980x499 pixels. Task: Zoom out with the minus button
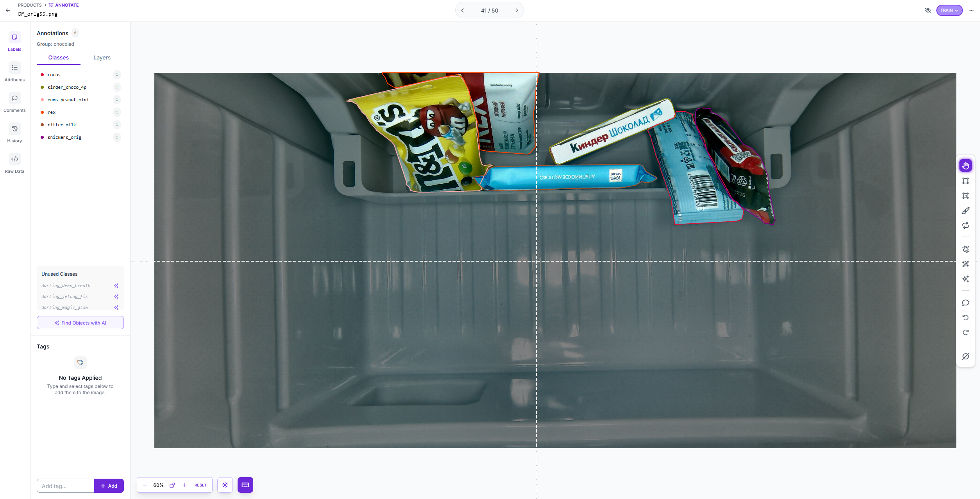pos(145,485)
